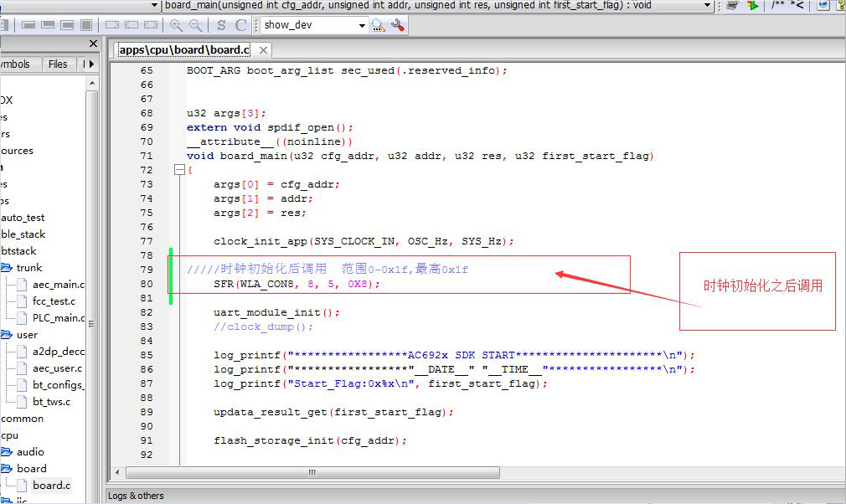Click line number 80 in the gutter
The width and height of the screenshot is (846, 504).
pyautogui.click(x=147, y=284)
